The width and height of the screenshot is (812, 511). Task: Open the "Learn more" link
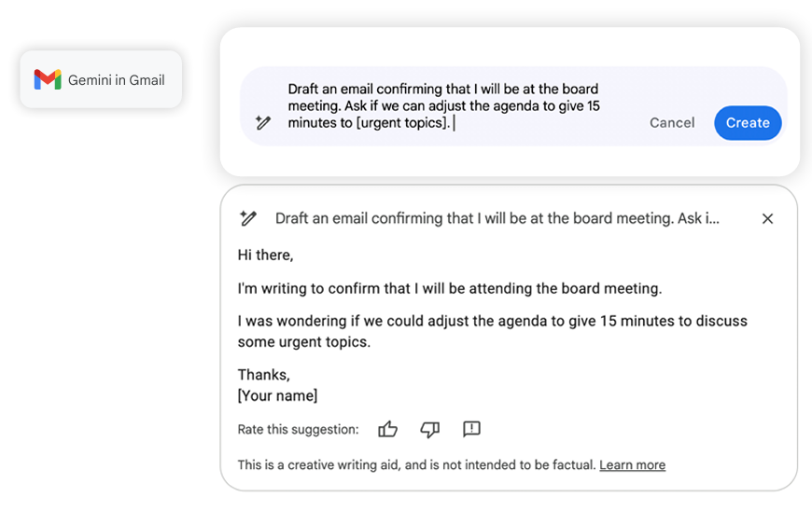point(632,464)
